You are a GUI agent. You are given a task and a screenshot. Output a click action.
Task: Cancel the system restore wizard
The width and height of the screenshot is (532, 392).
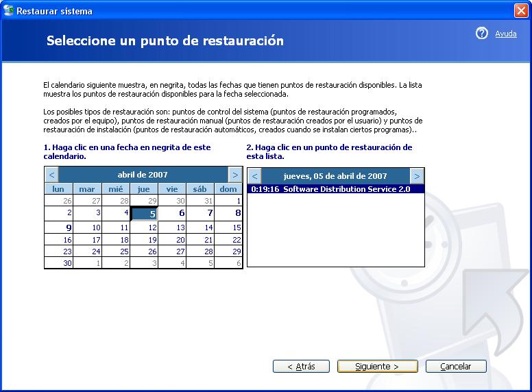pos(455,367)
